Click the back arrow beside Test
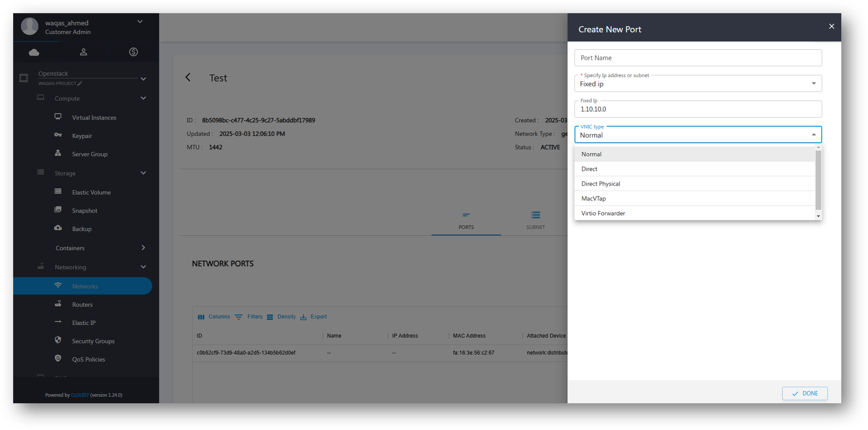The height and width of the screenshot is (430, 868). coord(188,77)
